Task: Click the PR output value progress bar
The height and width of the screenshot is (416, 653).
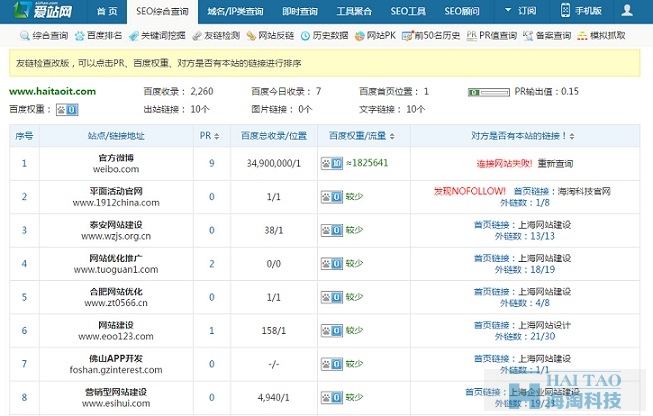Action: (x=489, y=92)
